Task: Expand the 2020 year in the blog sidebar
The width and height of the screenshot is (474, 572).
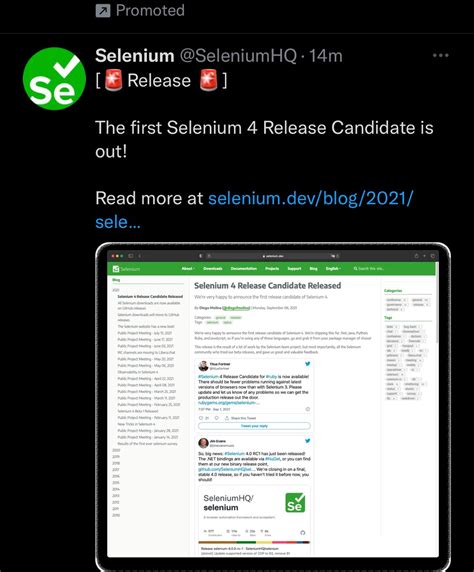Action: click(x=116, y=450)
